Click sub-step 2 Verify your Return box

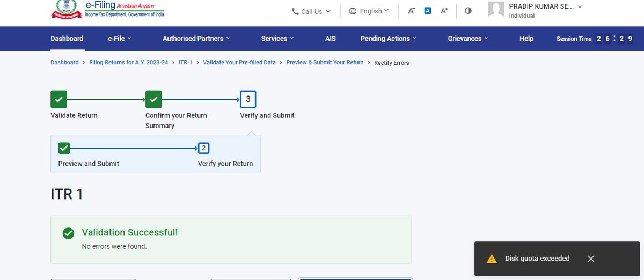coord(203,148)
